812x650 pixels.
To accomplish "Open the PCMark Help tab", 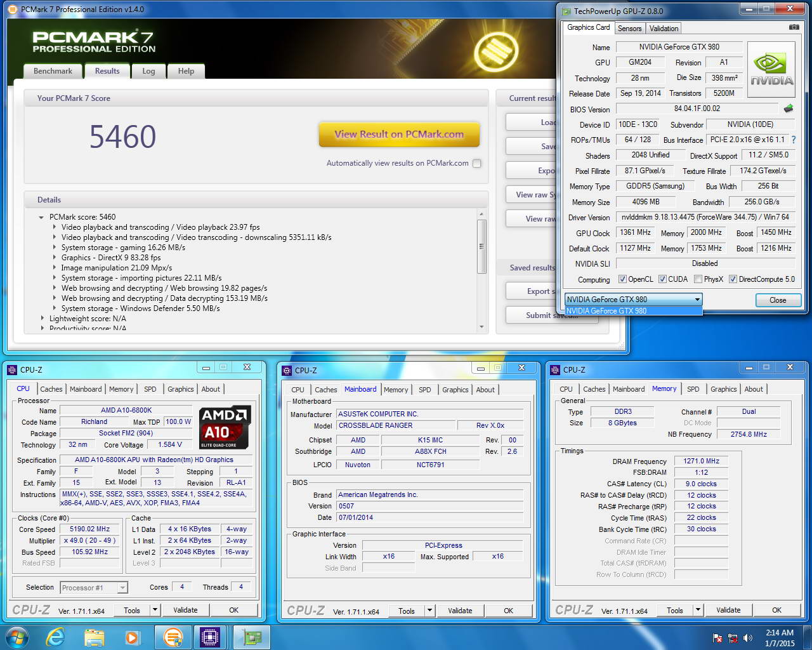I will click(186, 71).
